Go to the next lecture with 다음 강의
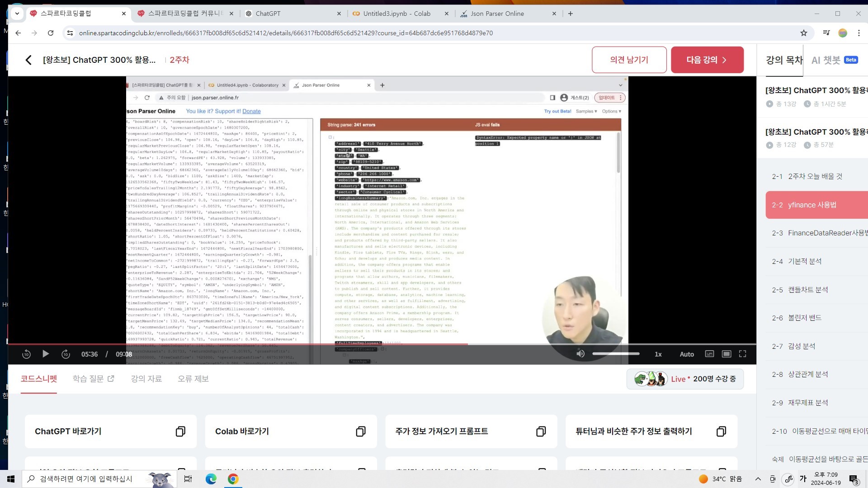The height and width of the screenshot is (488, 868). 707,60
